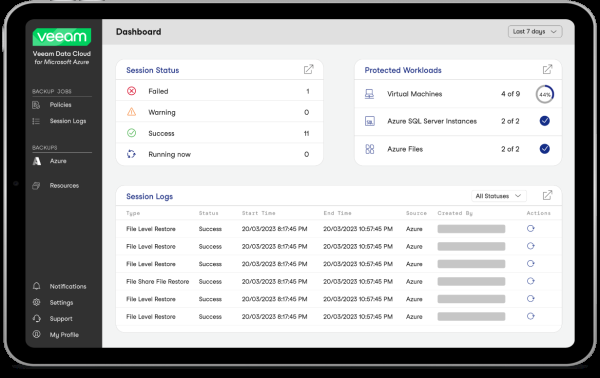The width and height of the screenshot is (600, 378).
Task: Click retry icon on File Share File Restore row
Action: pyautogui.click(x=530, y=281)
